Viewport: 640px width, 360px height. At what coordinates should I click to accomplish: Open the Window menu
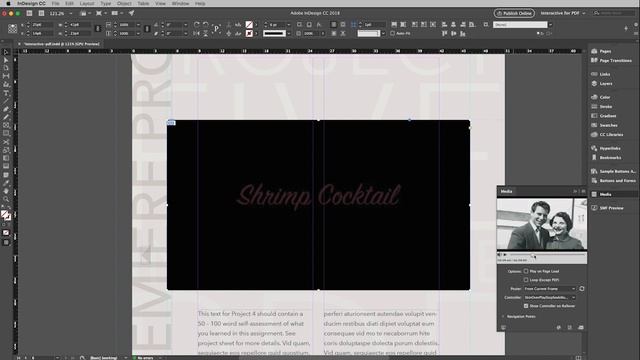click(180, 3)
